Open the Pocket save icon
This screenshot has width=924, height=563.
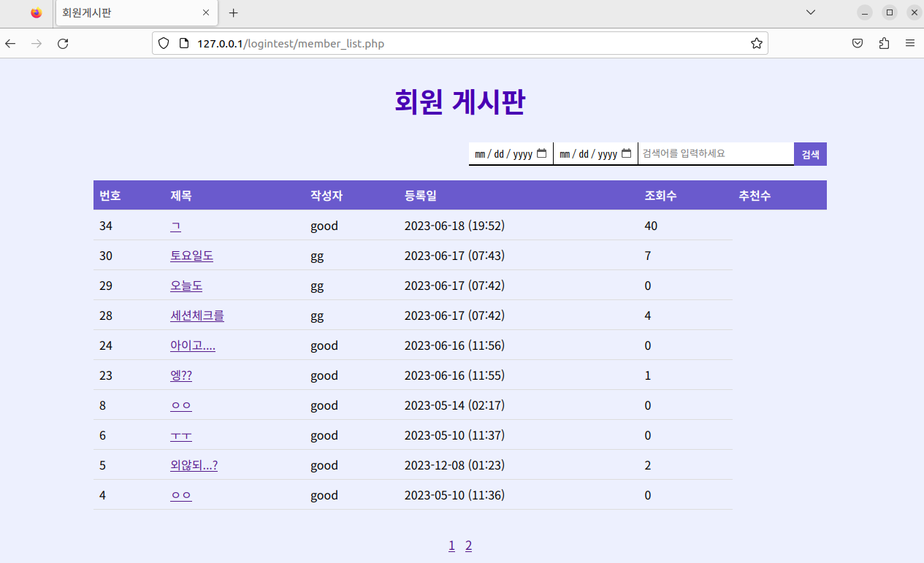point(858,44)
